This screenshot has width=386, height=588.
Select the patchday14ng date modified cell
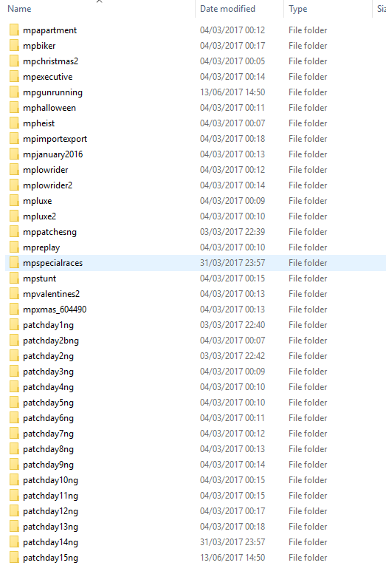[x=232, y=542]
